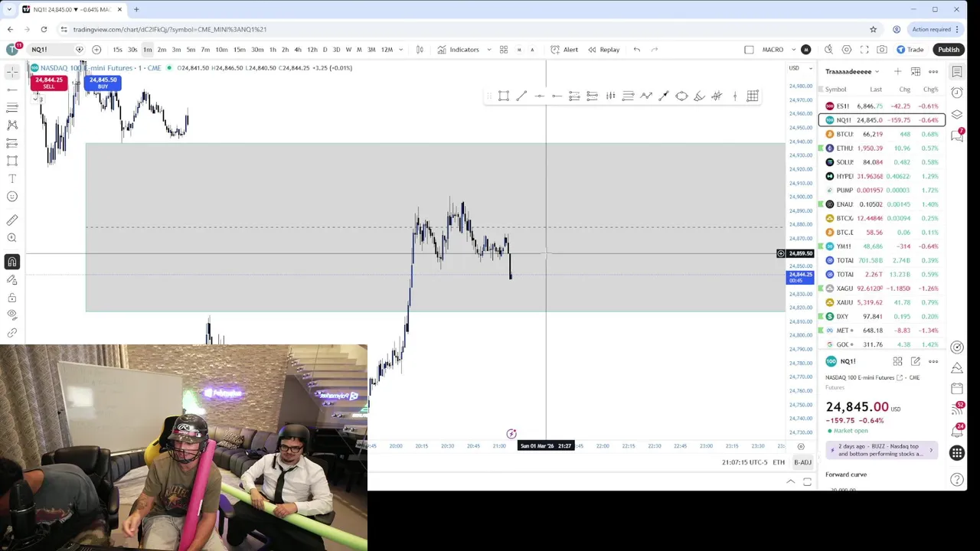The image size is (980, 551).
Task: Select the XAUU watchlist row
Action: [882, 302]
